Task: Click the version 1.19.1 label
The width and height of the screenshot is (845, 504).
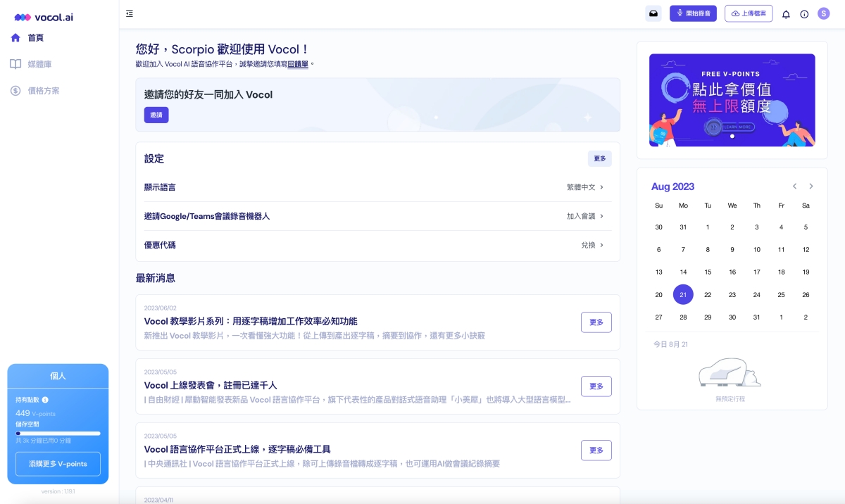Action: [58, 491]
